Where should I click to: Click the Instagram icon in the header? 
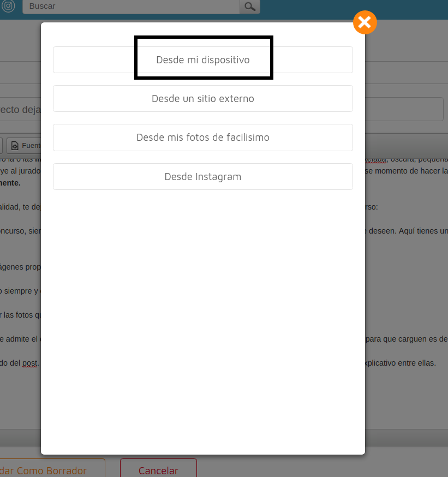point(8,6)
